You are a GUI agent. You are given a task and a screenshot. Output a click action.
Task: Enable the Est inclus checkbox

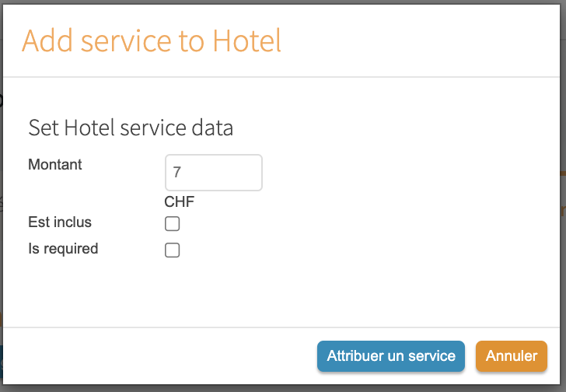tap(173, 224)
